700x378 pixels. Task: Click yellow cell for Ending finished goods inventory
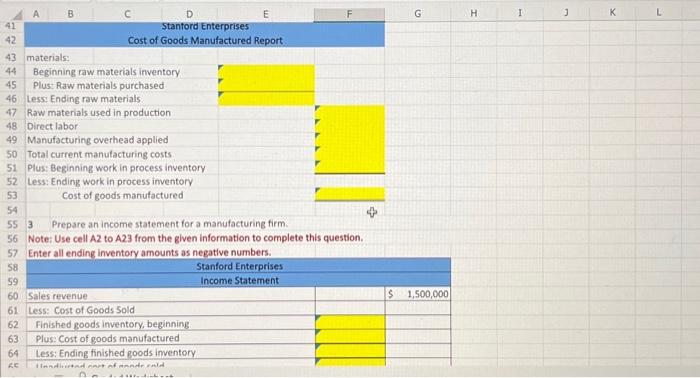(350, 351)
